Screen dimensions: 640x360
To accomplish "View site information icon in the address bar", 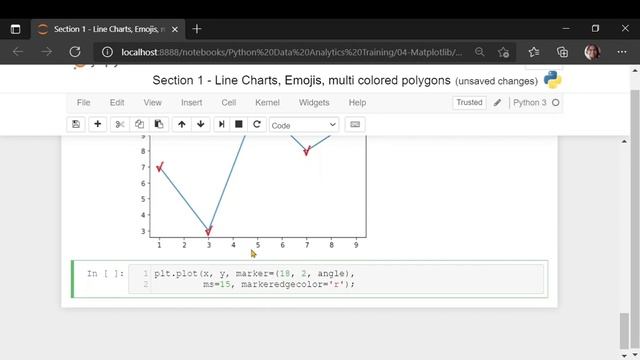I will tap(107, 52).
